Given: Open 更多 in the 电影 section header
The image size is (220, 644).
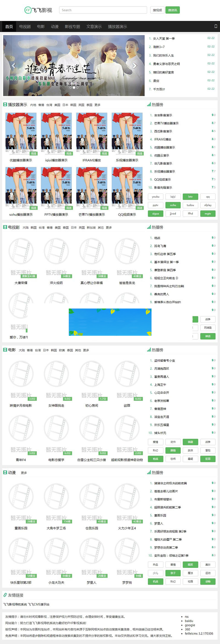Looking at the screenshot, I should [86, 350].
